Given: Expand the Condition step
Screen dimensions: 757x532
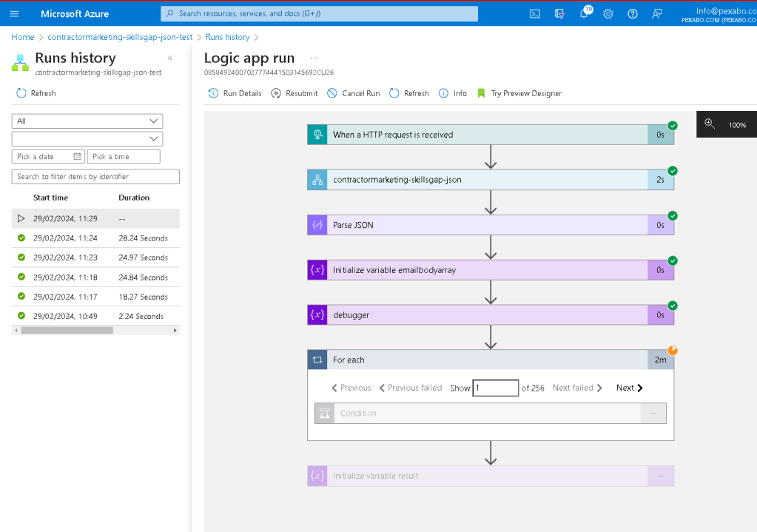Looking at the screenshot, I should click(491, 413).
